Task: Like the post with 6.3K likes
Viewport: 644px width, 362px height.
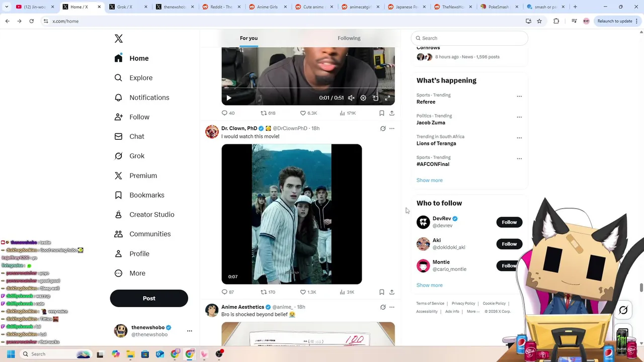Action: click(308, 113)
